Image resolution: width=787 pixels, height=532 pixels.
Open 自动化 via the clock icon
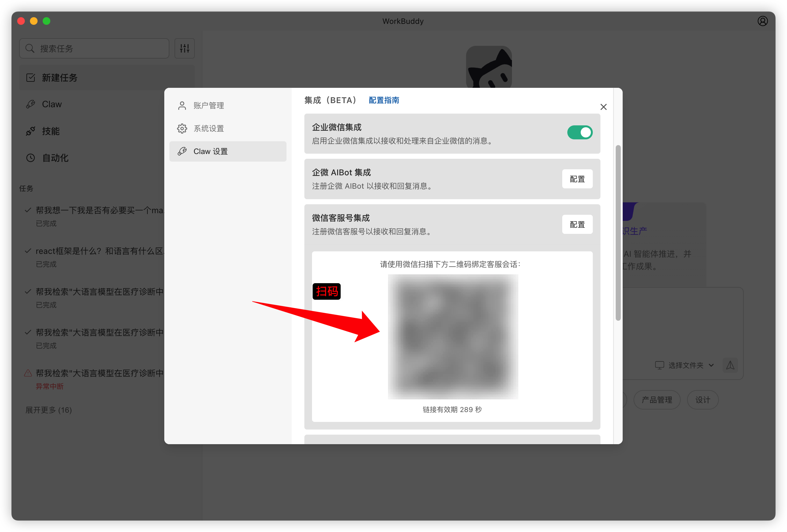[x=31, y=158]
